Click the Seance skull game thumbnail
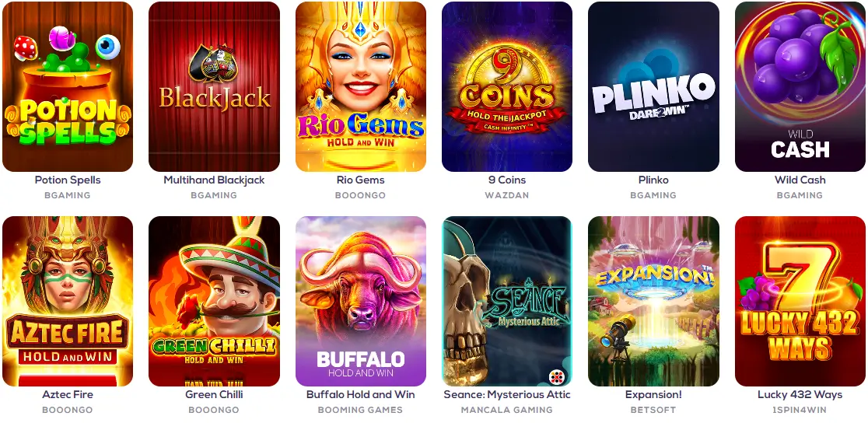This screenshot has width=868, height=423. tap(506, 301)
